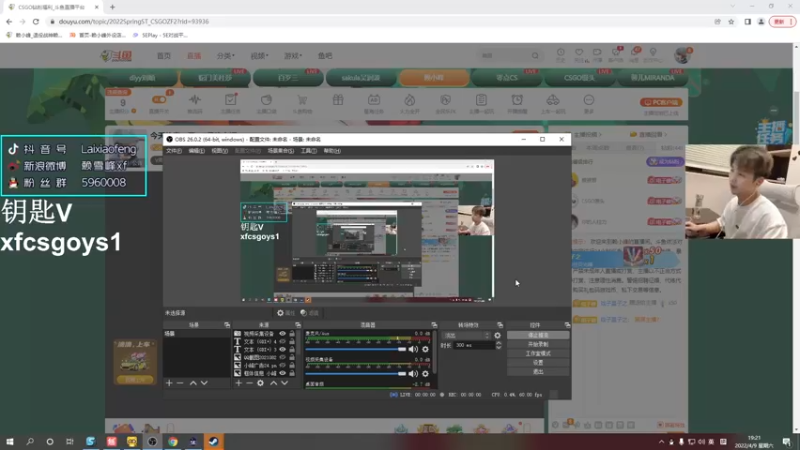
Task: Move selected source down in Sources panel
Action: [285, 383]
